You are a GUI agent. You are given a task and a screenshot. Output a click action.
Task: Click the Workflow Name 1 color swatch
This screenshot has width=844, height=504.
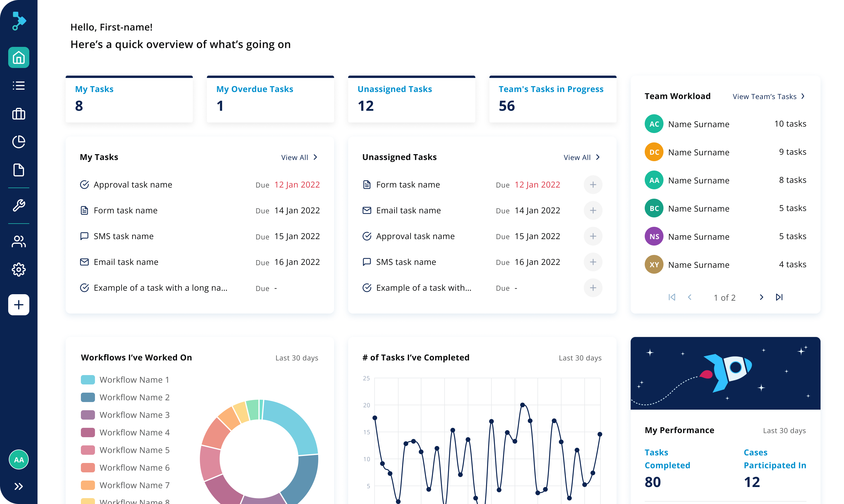coord(88,380)
